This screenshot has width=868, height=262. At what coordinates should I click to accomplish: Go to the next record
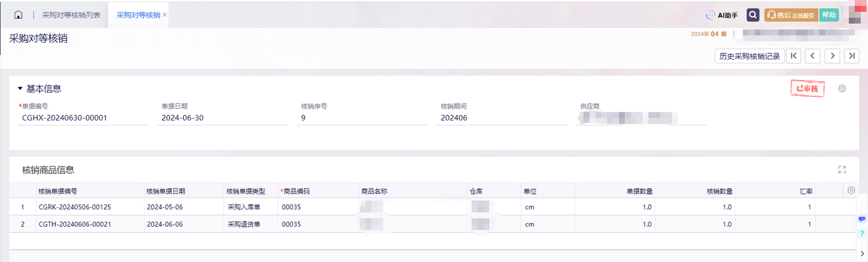tap(833, 56)
